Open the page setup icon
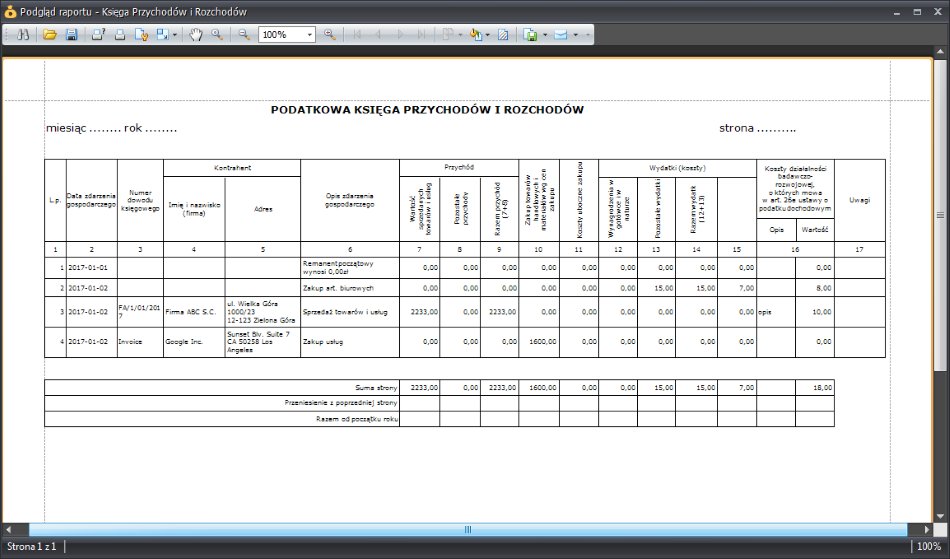 point(141,35)
